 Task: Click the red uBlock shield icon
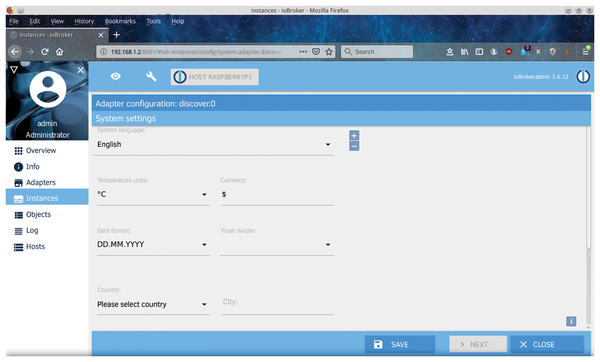tap(509, 52)
